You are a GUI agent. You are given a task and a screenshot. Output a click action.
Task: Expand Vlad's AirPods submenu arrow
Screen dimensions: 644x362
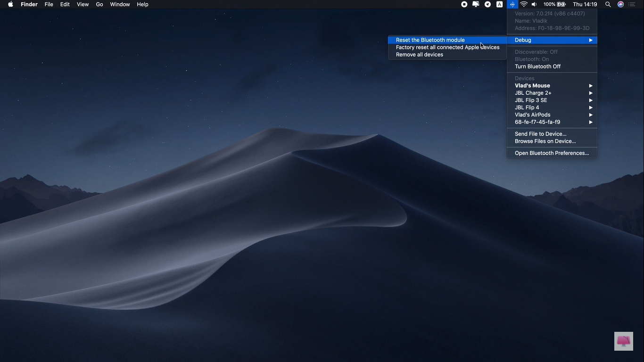(x=591, y=115)
